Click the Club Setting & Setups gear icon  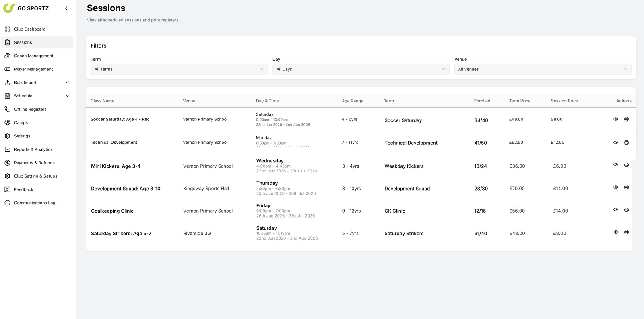7,176
